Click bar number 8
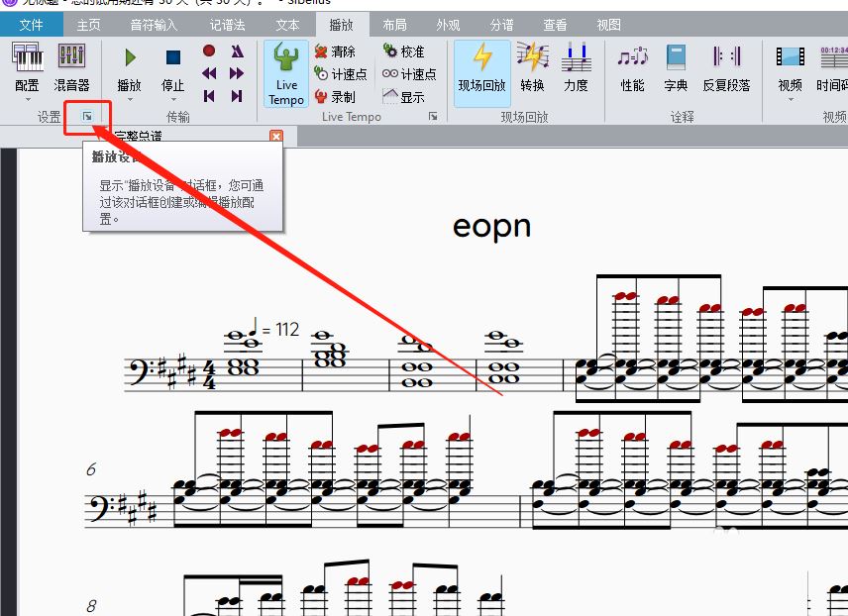This screenshot has height=616, width=848. pos(91,606)
